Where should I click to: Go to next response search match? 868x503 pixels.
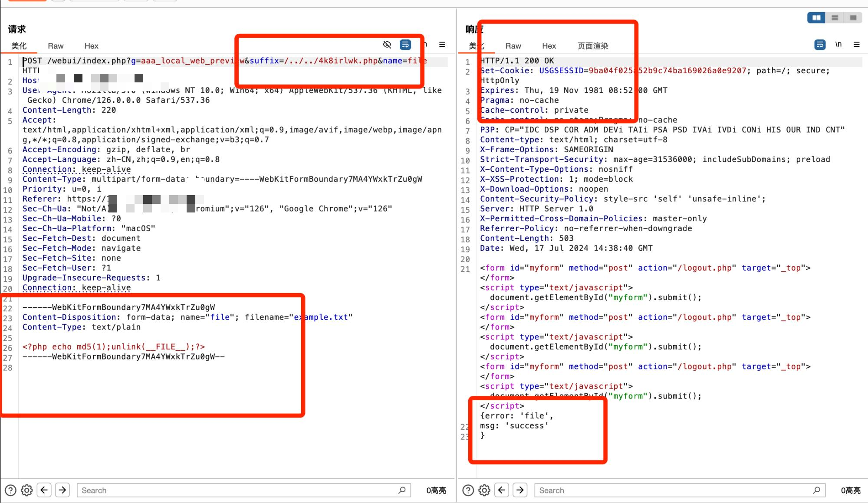click(x=520, y=490)
